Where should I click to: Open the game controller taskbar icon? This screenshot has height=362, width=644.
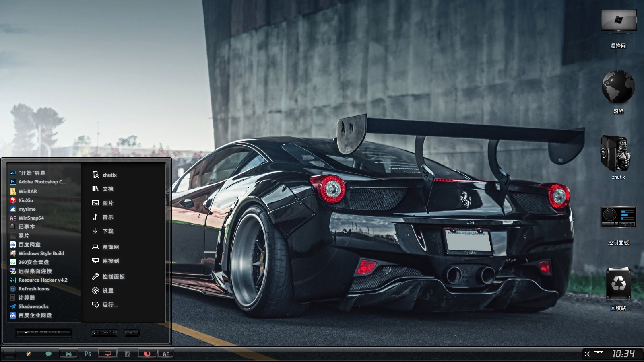coord(68,354)
